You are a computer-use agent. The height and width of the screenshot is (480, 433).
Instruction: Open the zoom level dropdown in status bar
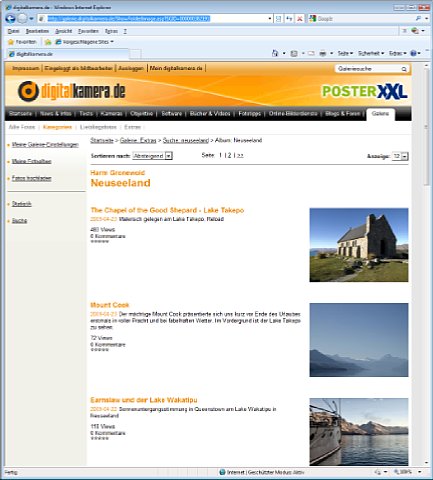click(420, 472)
